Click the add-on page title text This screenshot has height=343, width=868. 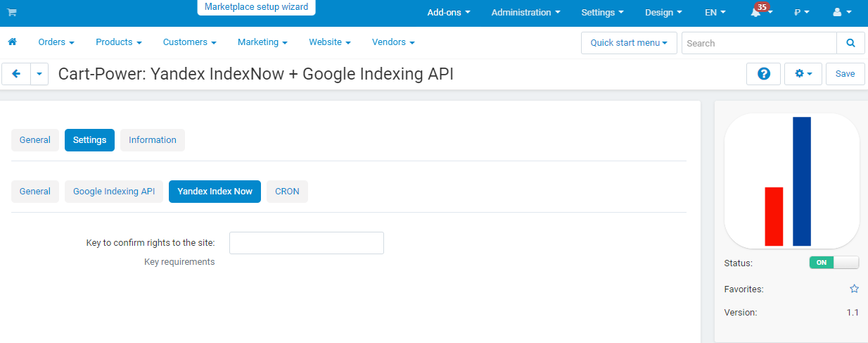coord(256,74)
